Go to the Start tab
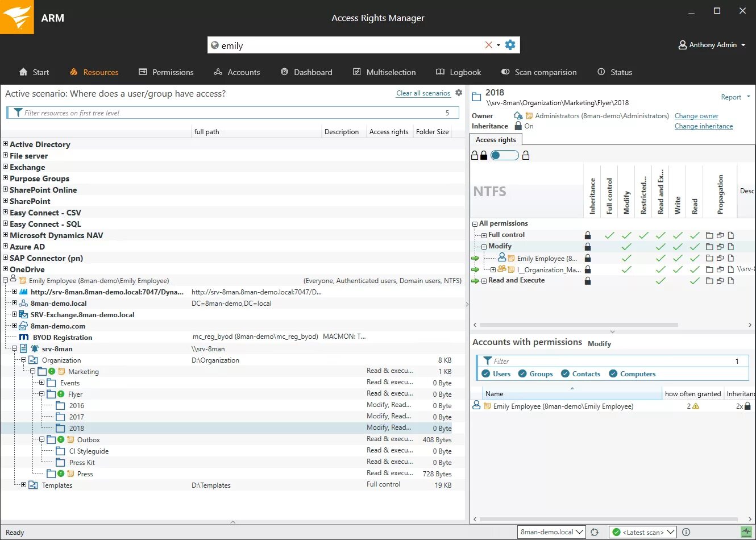Viewport: 756px width, 540px height. [x=34, y=72]
